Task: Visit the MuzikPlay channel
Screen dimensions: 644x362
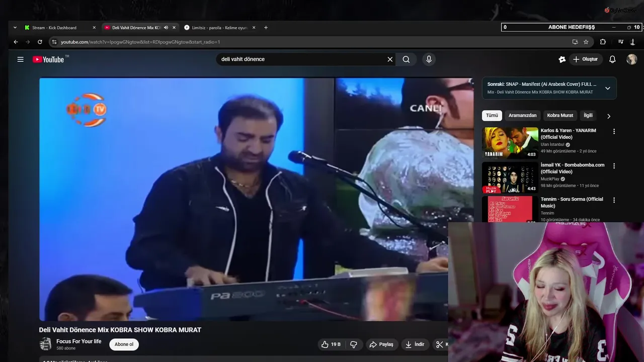Action: 549,179
